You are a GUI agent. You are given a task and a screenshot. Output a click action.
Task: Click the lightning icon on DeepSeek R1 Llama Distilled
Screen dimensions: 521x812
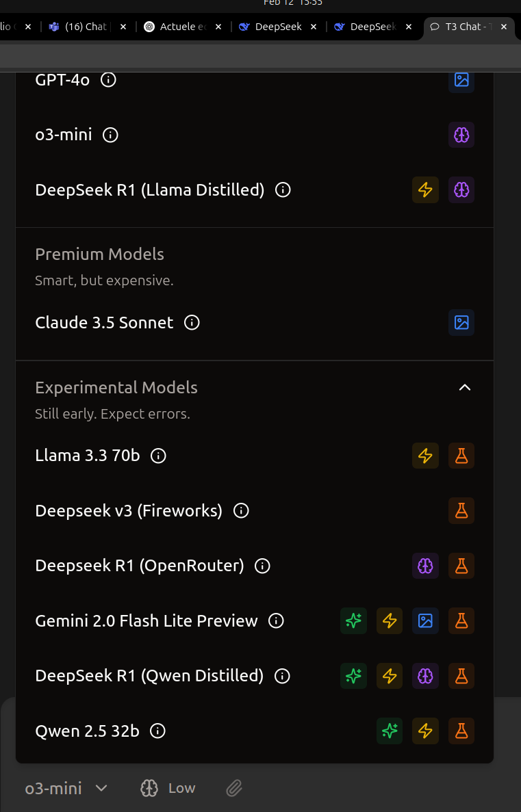pyautogui.click(x=426, y=190)
